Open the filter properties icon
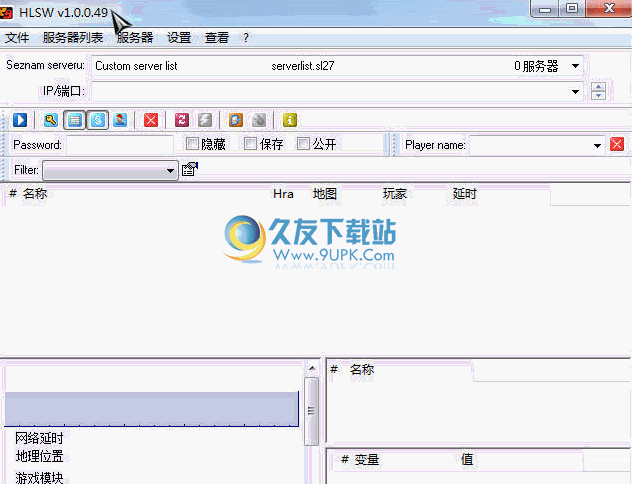This screenshot has height=484, width=632. pos(190,169)
